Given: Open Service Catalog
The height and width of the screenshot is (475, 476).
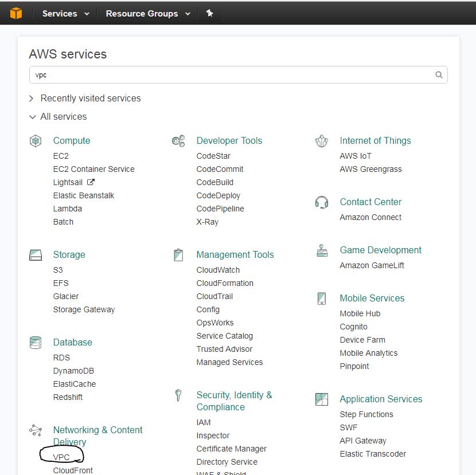Looking at the screenshot, I should [225, 336].
